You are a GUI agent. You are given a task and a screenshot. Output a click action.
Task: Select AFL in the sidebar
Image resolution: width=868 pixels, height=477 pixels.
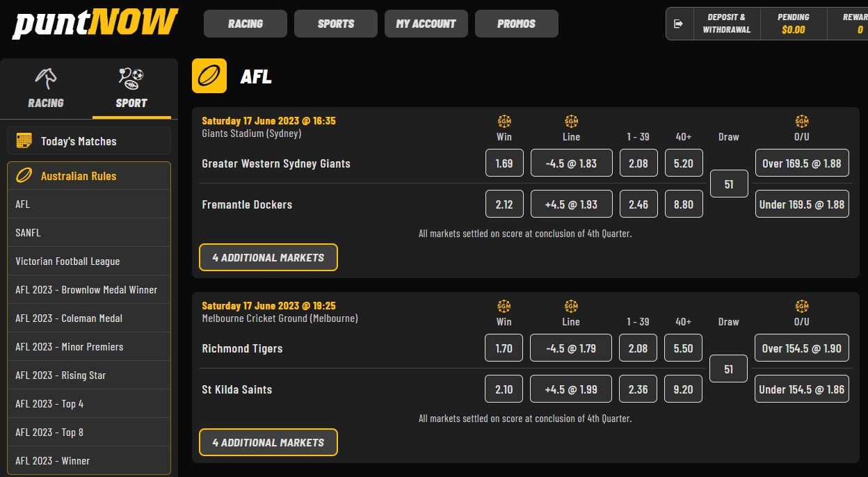[x=89, y=204]
